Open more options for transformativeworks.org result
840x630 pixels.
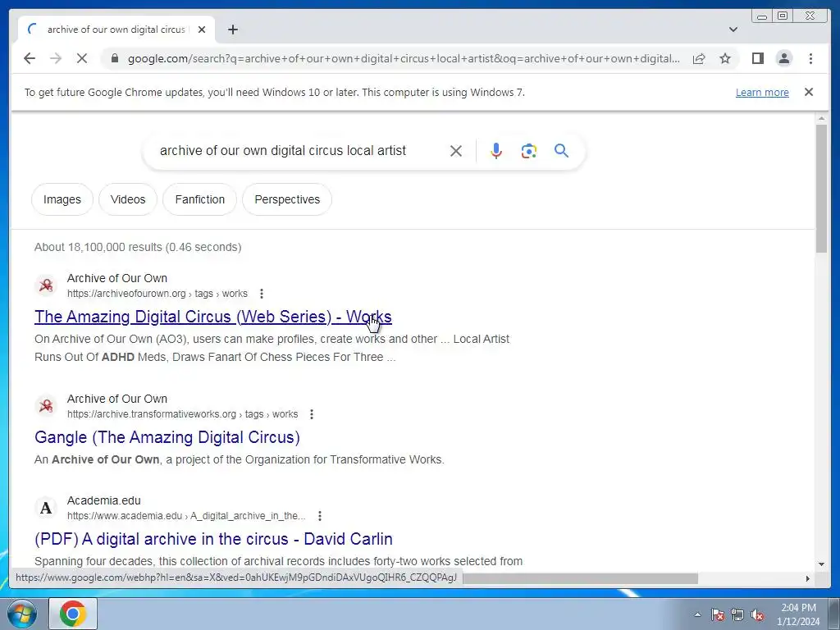coord(312,414)
